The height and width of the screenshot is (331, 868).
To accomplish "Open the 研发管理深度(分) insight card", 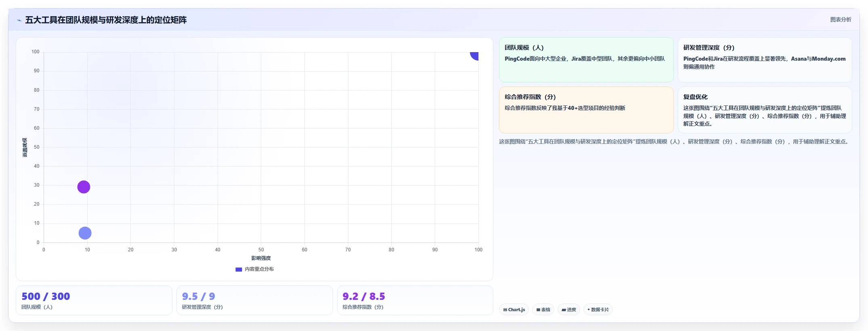I will click(765, 60).
